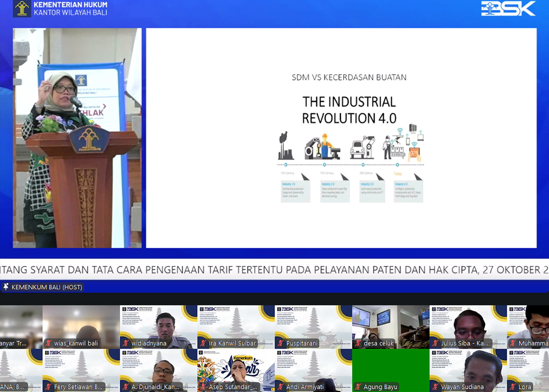Screen dimensions: 549x392
Task: Click Puspitarani's muted microphone icon
Action: tap(281, 343)
